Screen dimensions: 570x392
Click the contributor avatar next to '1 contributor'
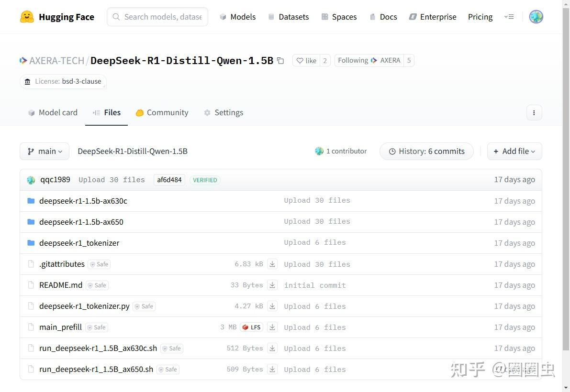pos(319,151)
